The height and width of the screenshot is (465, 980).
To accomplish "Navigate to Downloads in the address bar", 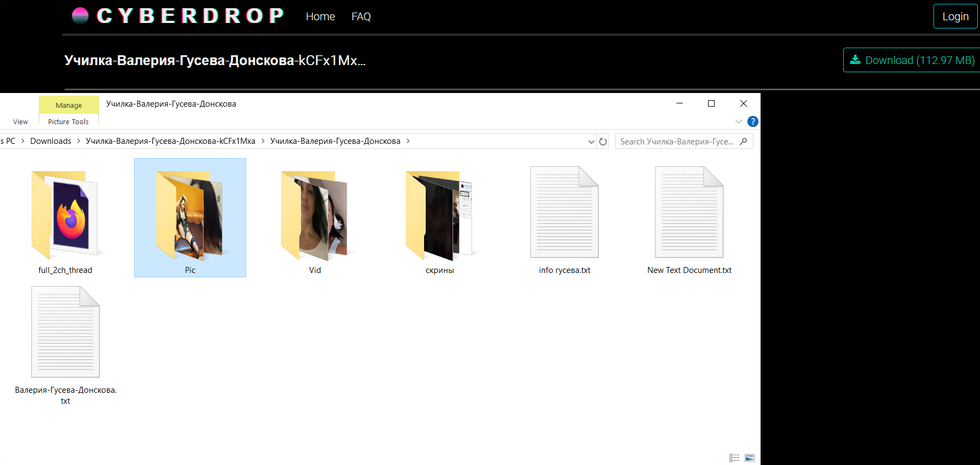I will [x=51, y=141].
